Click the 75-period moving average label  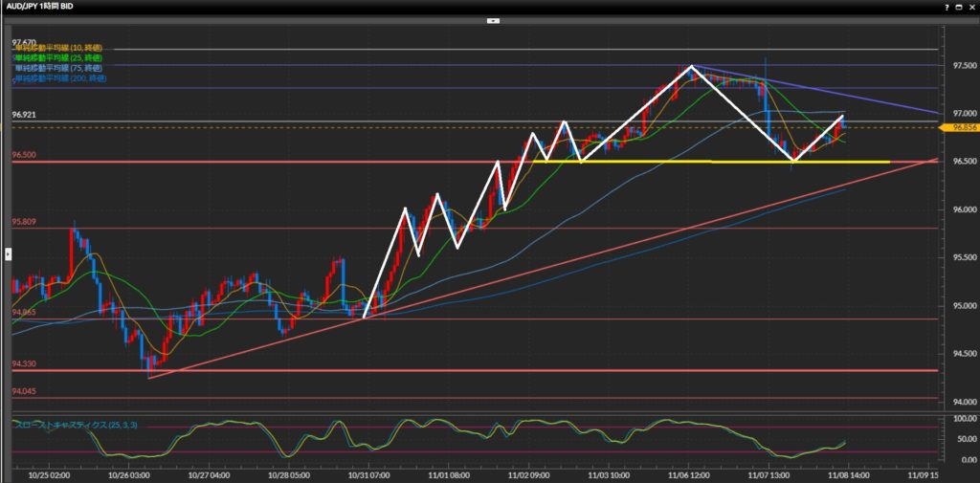pyautogui.click(x=58, y=68)
